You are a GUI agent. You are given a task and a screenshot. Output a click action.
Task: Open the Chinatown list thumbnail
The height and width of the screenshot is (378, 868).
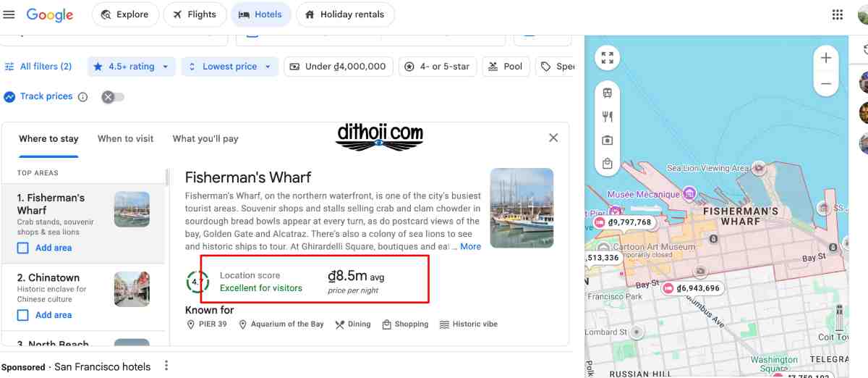(x=132, y=289)
